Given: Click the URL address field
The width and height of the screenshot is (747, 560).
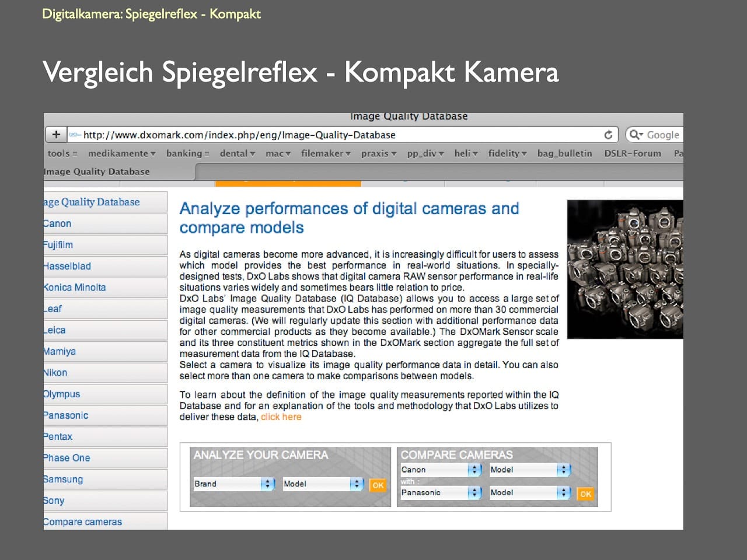Looking at the screenshot, I should point(338,135).
